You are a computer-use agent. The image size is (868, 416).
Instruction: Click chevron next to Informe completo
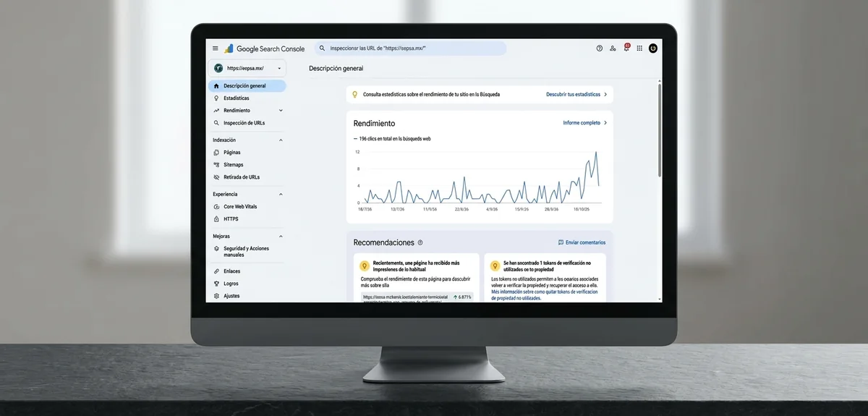[x=605, y=123]
